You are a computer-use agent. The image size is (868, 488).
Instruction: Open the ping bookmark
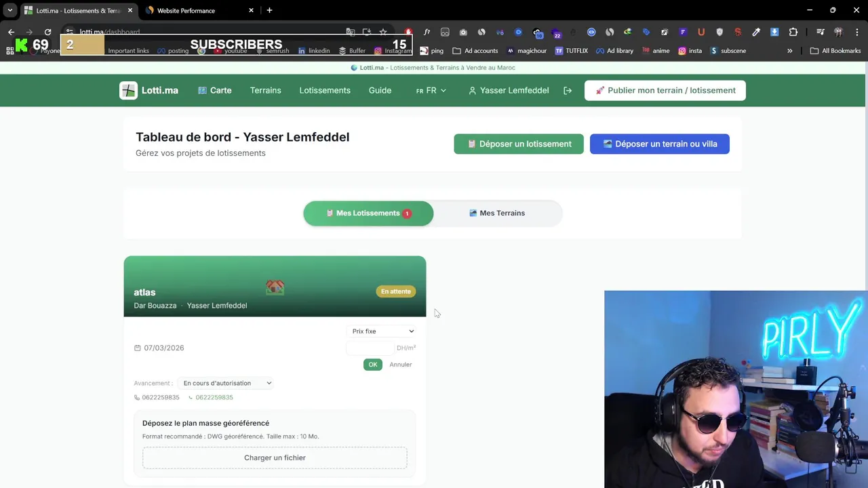pyautogui.click(x=431, y=51)
